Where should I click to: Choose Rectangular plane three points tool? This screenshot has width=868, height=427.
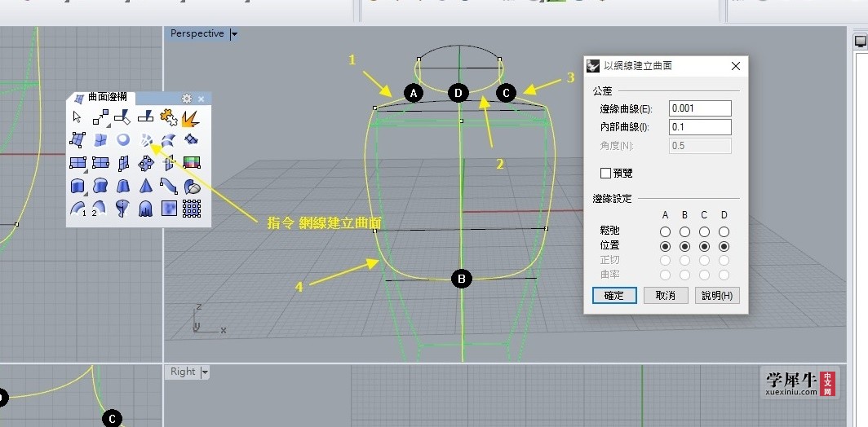point(100,163)
